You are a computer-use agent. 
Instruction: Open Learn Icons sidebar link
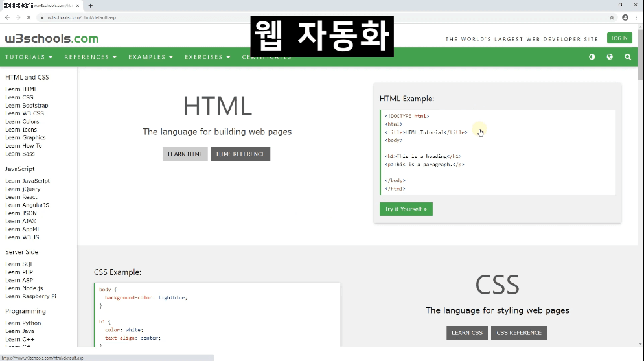pos(21,130)
